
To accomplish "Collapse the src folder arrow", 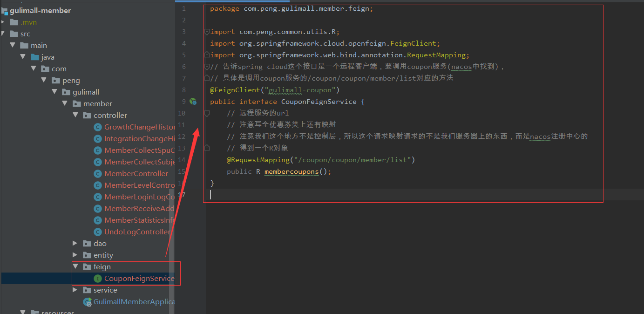I will (3, 34).
